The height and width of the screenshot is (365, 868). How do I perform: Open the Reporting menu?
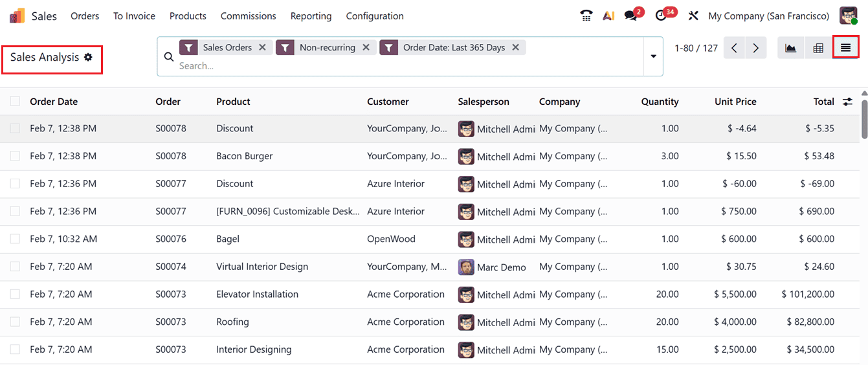click(311, 16)
